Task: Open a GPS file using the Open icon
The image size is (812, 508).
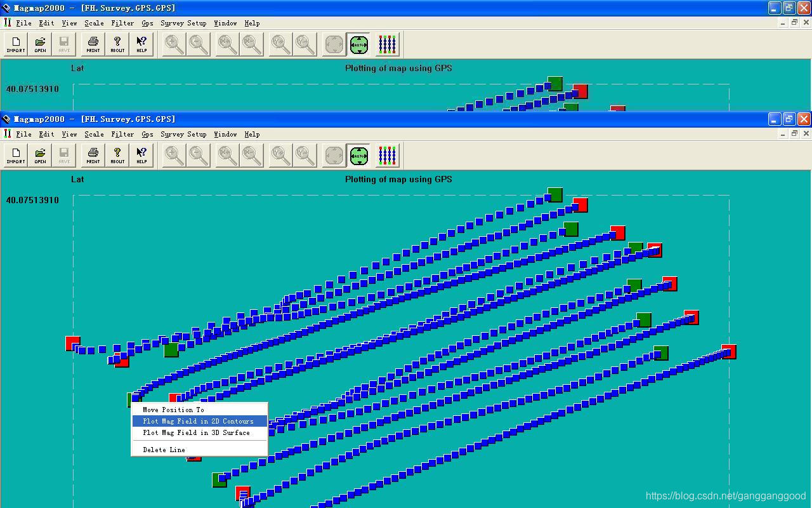Action: pos(40,155)
